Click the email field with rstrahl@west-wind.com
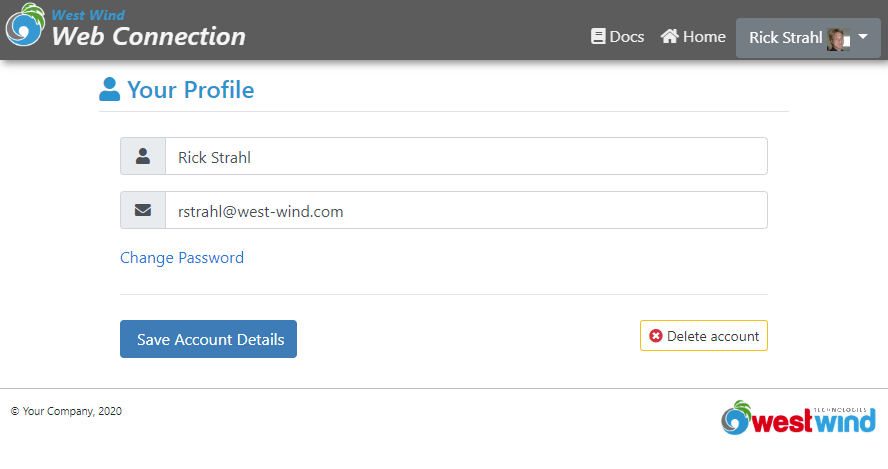888x469 pixels. click(467, 210)
